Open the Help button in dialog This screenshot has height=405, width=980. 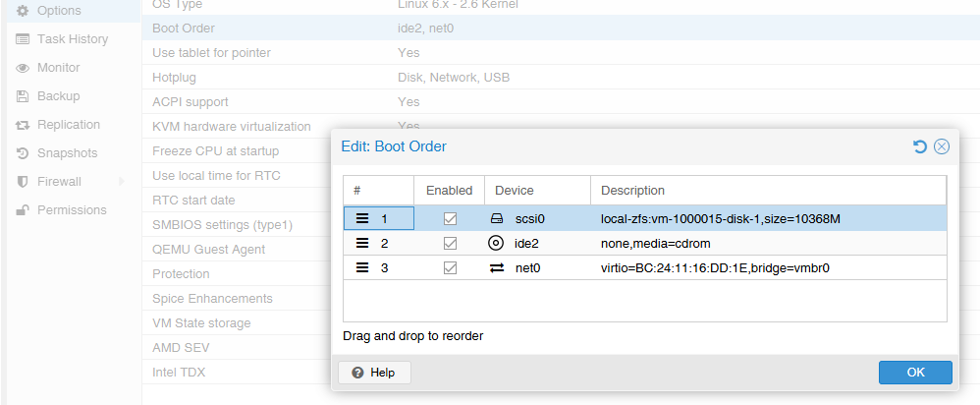[x=374, y=373]
